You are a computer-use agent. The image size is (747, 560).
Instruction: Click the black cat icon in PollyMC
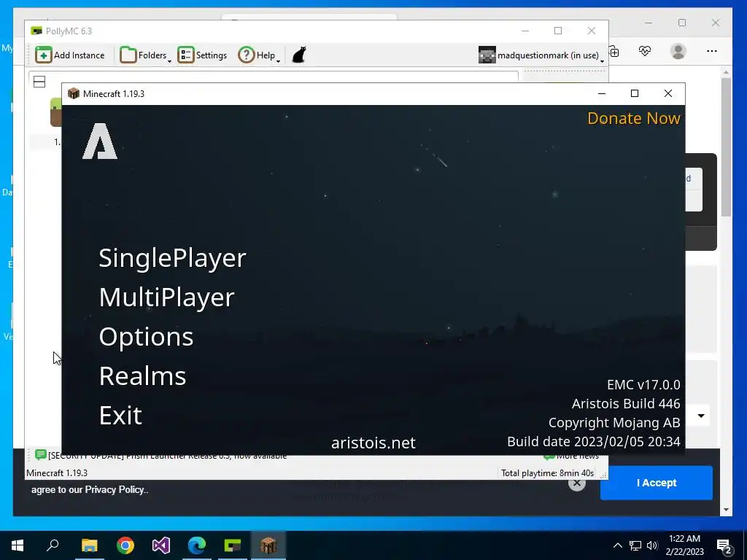(x=299, y=55)
